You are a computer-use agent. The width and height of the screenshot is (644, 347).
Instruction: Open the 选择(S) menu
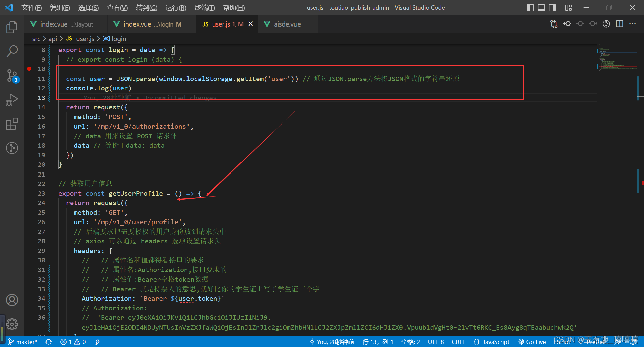[88, 8]
